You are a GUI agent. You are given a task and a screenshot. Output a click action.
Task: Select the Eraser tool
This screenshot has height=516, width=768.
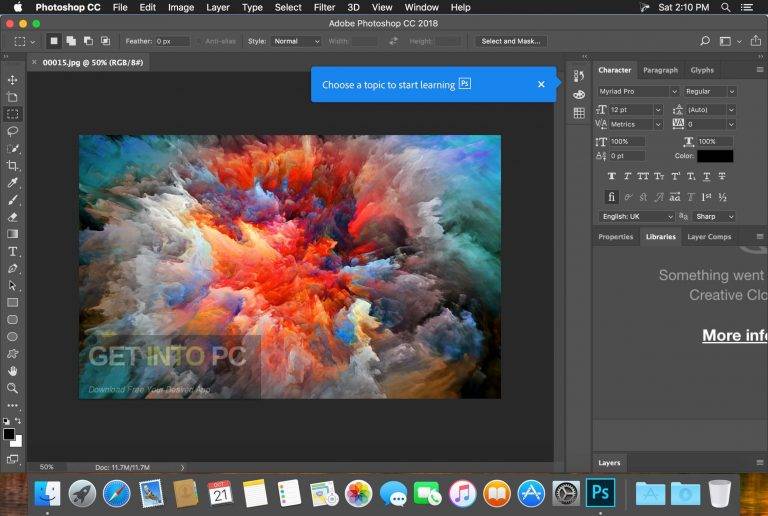pyautogui.click(x=13, y=217)
